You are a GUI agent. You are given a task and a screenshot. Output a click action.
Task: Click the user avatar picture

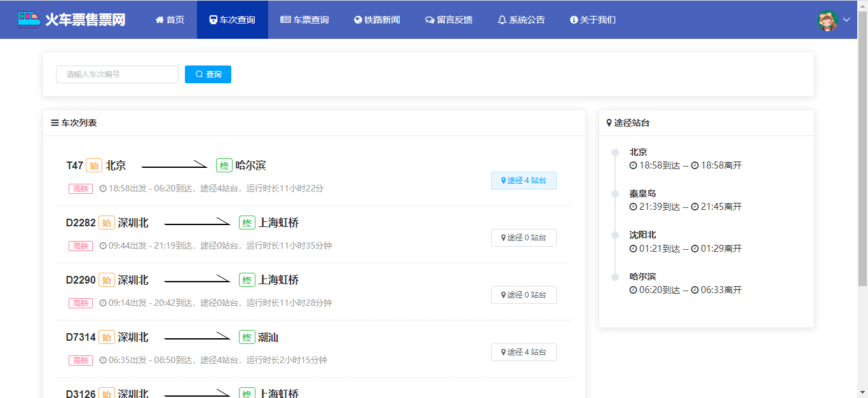click(827, 20)
